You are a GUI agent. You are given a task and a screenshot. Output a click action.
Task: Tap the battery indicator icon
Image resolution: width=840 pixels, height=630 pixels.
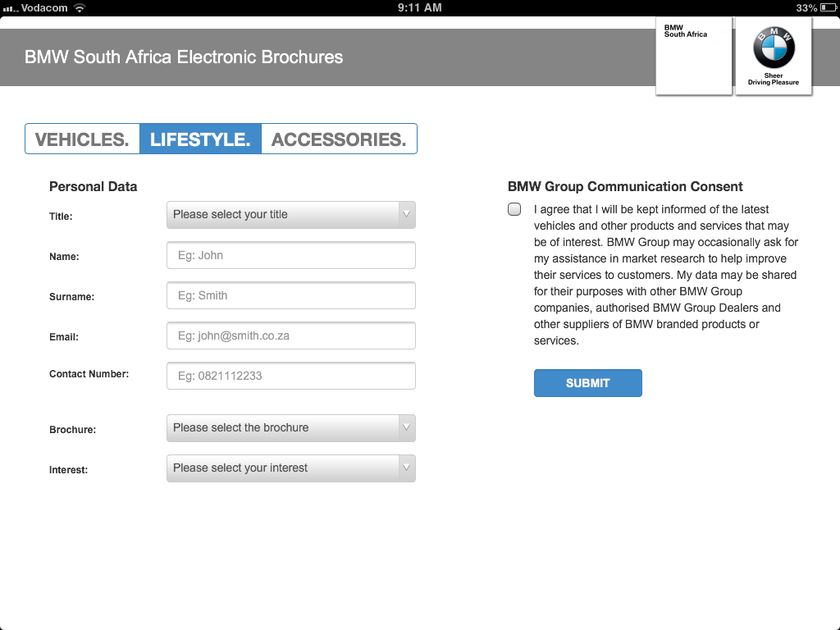[827, 7]
